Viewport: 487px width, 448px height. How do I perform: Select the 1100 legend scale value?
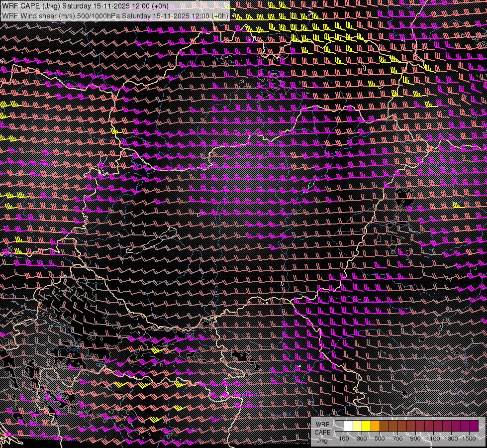433,439
